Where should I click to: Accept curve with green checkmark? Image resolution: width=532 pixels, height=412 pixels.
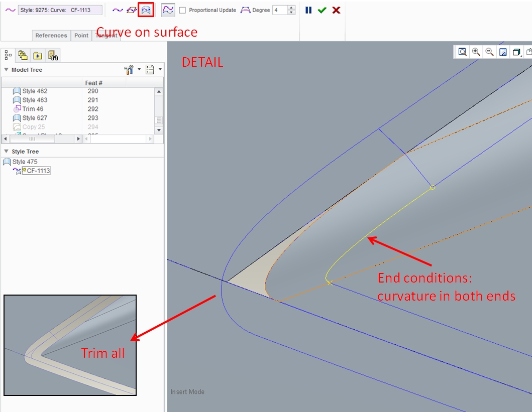click(x=322, y=10)
